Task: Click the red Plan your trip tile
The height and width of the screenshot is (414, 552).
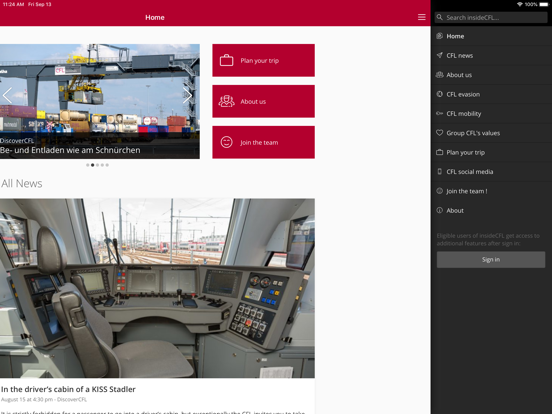Action: click(263, 60)
